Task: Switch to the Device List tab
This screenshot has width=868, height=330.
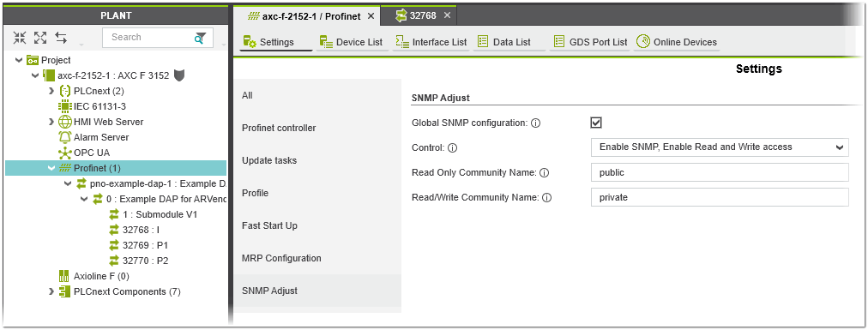Action: click(351, 42)
